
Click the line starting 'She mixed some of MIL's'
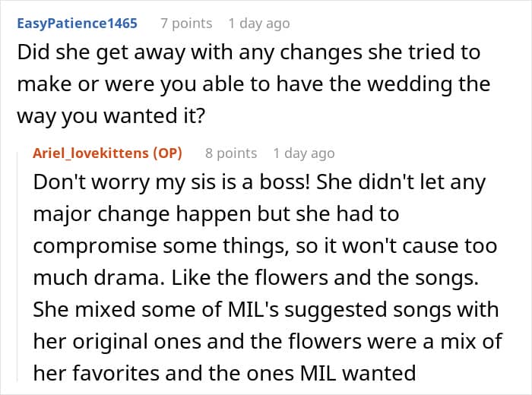coord(265,310)
